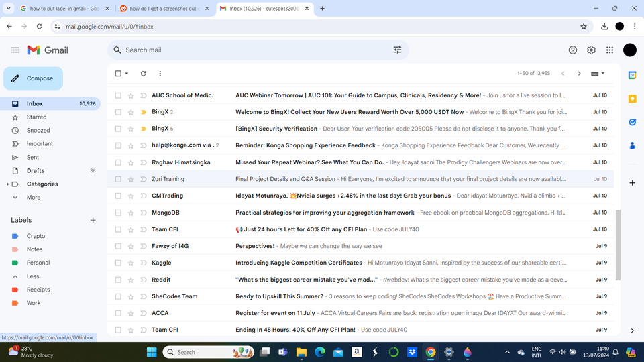Open the Google apps grid
Image resolution: width=644 pixels, height=362 pixels.
point(610,50)
